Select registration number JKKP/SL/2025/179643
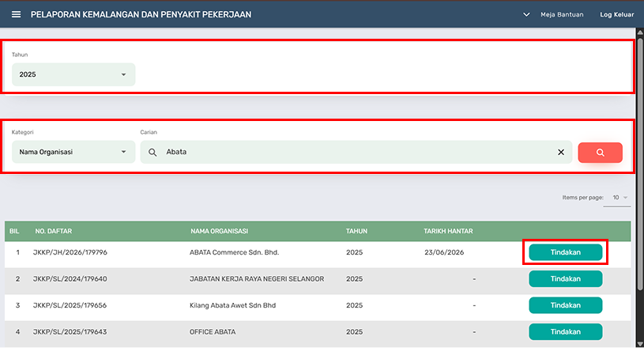This screenshot has width=644, height=348. (x=70, y=332)
